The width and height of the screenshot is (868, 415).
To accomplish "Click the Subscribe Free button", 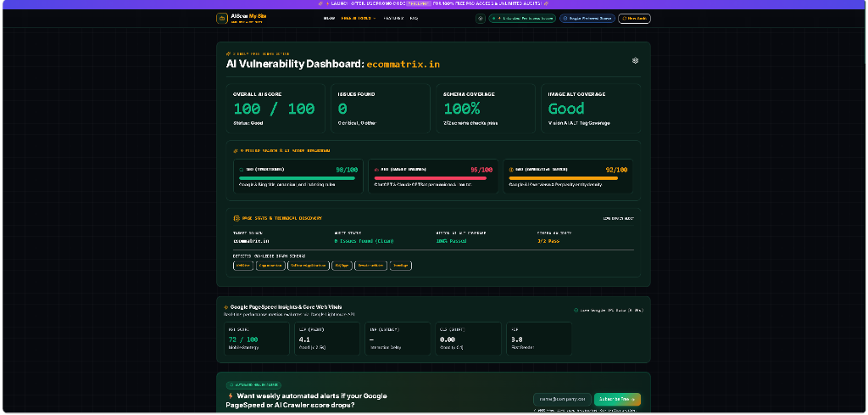I will [617, 399].
